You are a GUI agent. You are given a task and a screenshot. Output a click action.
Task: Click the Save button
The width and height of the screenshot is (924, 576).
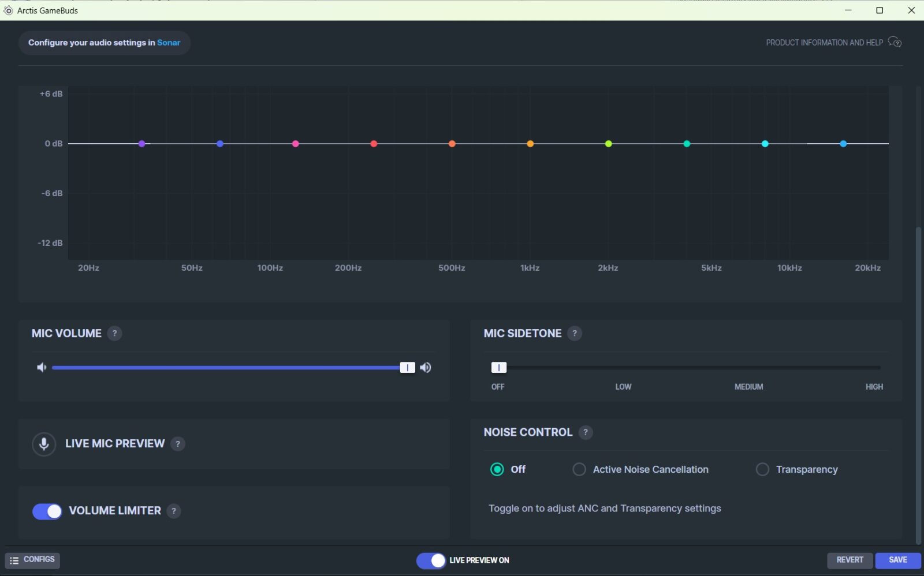(897, 560)
